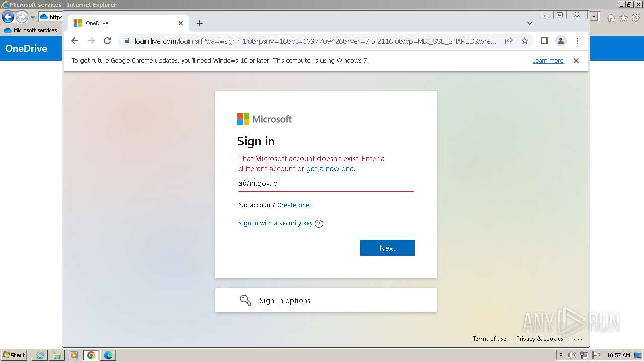
Task: Select the Microsoft services tab in Internet Explorer
Action: (31, 30)
